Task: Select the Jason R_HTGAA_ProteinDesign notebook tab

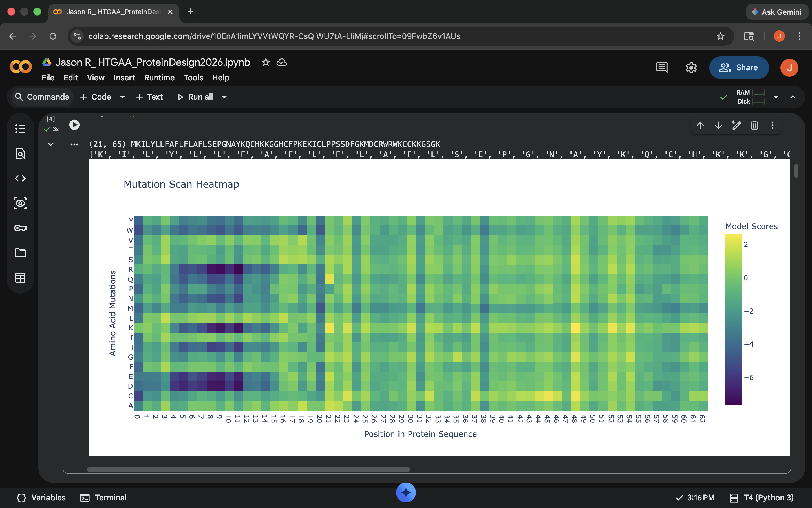Action: [x=113, y=12]
